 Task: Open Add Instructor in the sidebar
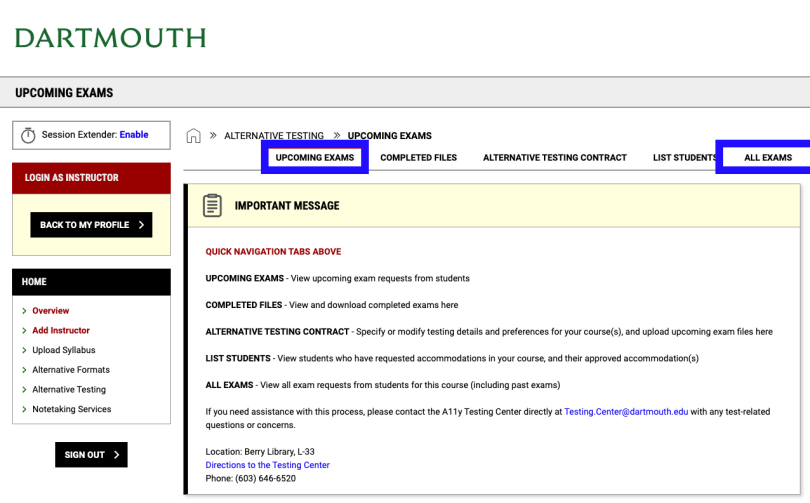(x=61, y=330)
